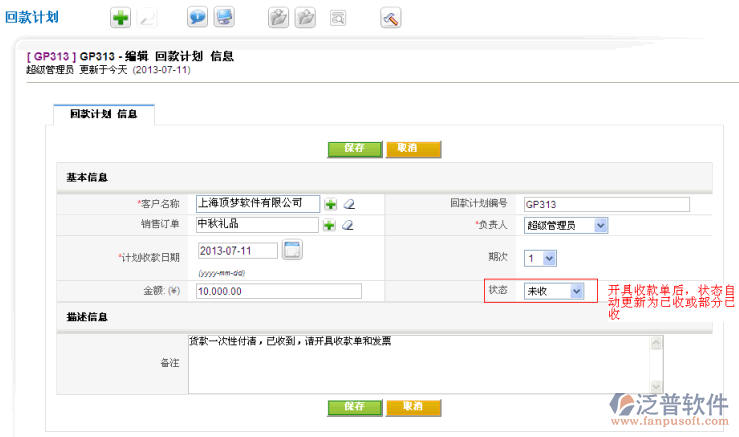Screen dimensions: 739x437
Task: Click the green plus icon in toolbar
Action: click(x=120, y=17)
